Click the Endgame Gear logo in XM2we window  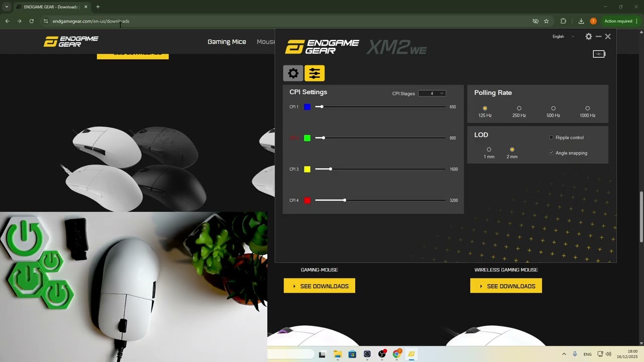click(322, 47)
